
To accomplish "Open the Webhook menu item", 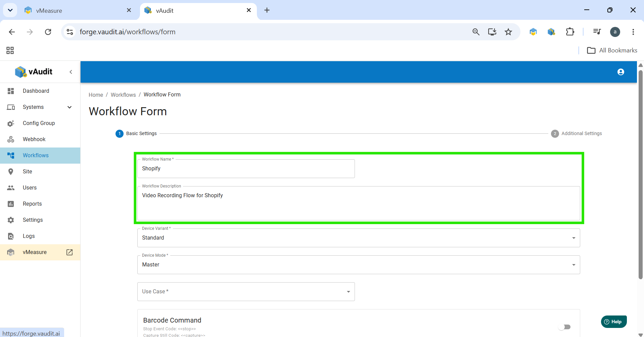I will 40,139.
